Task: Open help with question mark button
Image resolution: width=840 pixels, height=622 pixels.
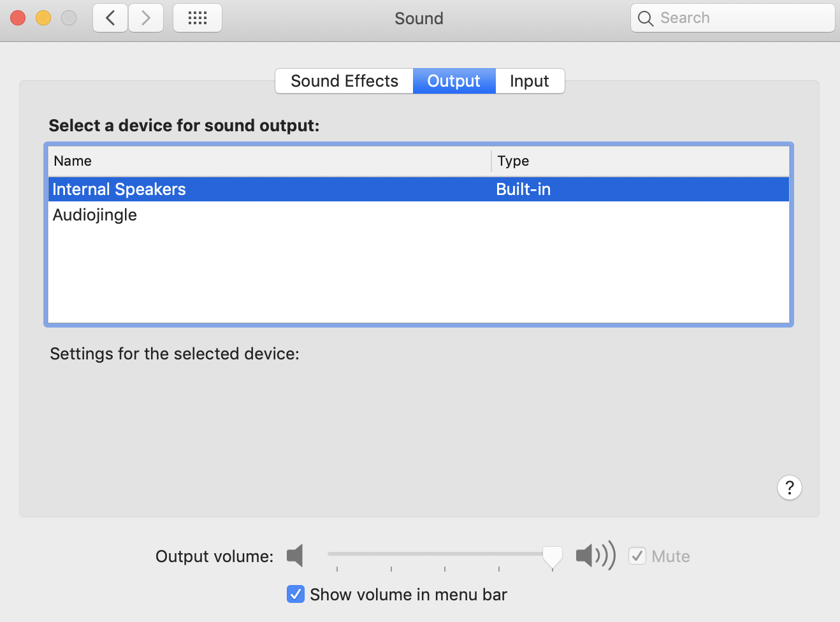Action: tap(789, 488)
